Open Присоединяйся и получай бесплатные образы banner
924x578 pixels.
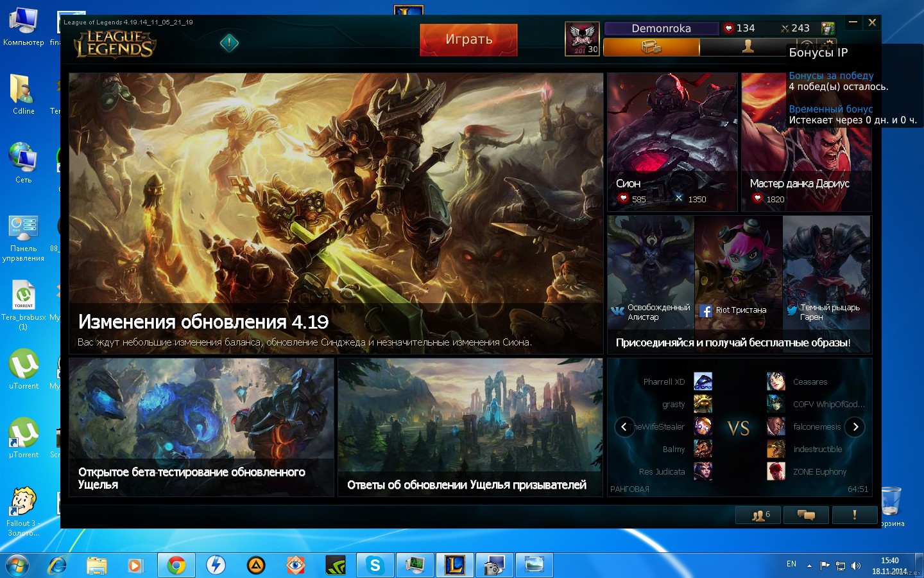[x=739, y=285]
